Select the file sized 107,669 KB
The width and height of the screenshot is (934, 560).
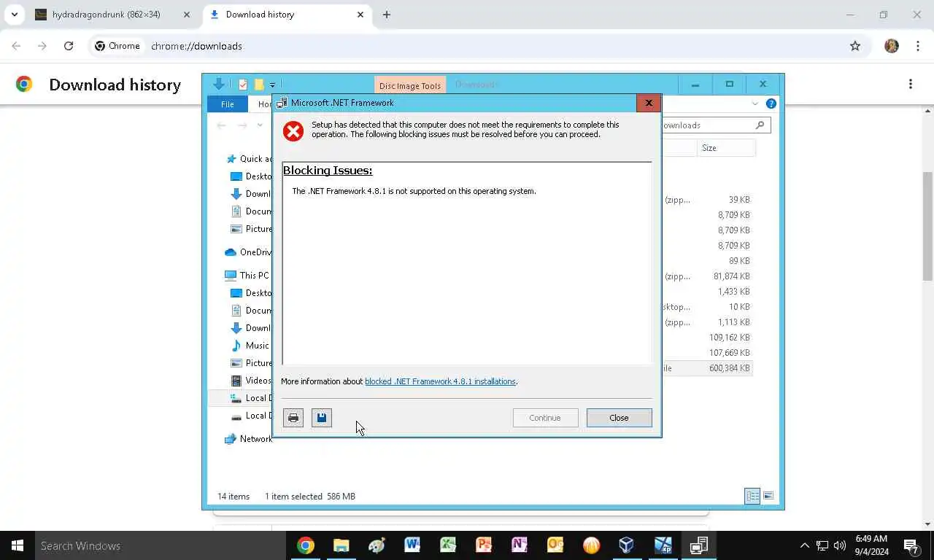[x=707, y=353]
